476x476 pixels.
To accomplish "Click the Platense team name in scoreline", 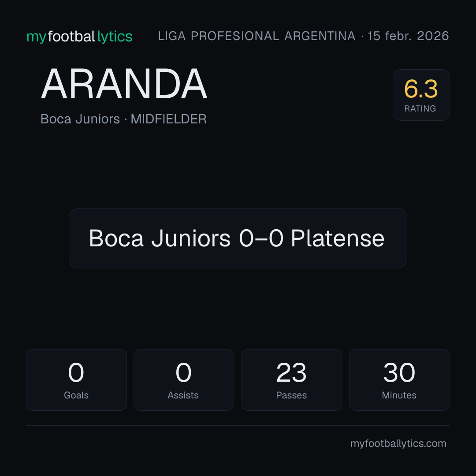I will [x=338, y=238].
